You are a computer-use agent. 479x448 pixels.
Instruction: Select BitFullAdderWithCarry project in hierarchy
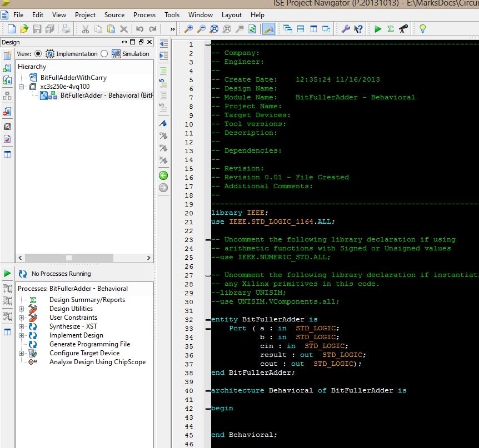pos(73,78)
